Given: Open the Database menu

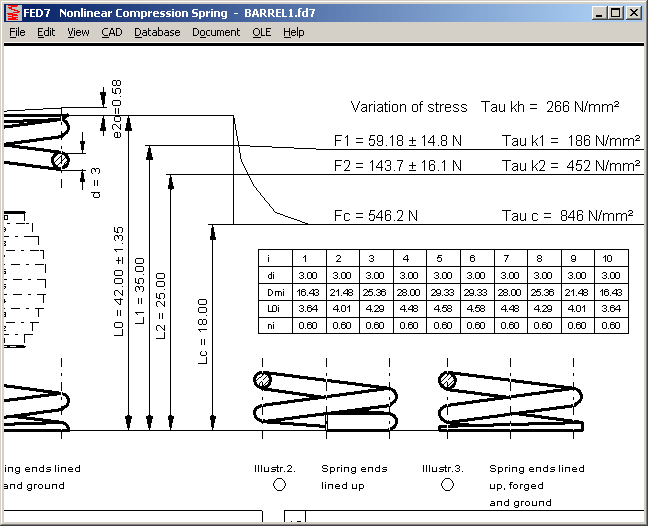Looking at the screenshot, I should tap(157, 32).
